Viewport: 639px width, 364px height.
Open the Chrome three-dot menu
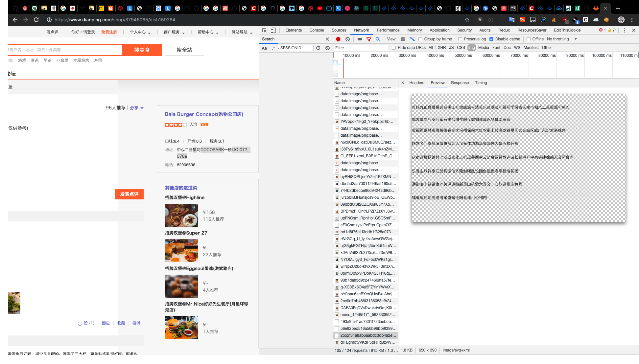[x=632, y=20]
